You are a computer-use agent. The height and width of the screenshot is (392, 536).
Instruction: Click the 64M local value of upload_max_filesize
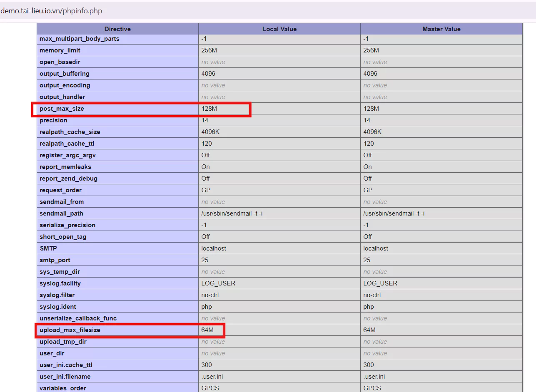207,330
